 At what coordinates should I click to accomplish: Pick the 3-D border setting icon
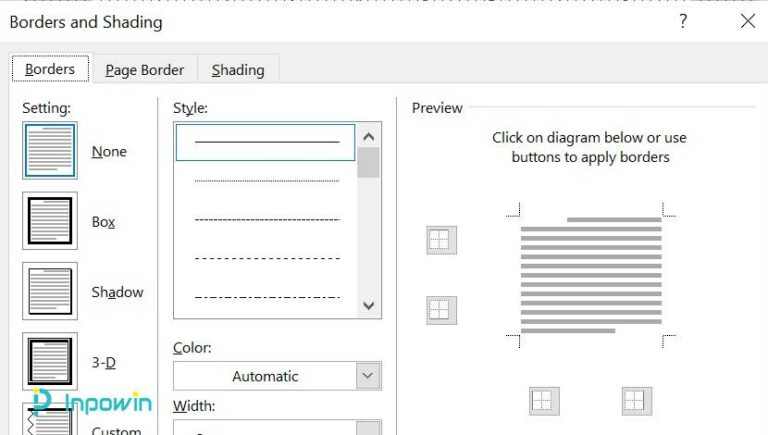tap(49, 361)
